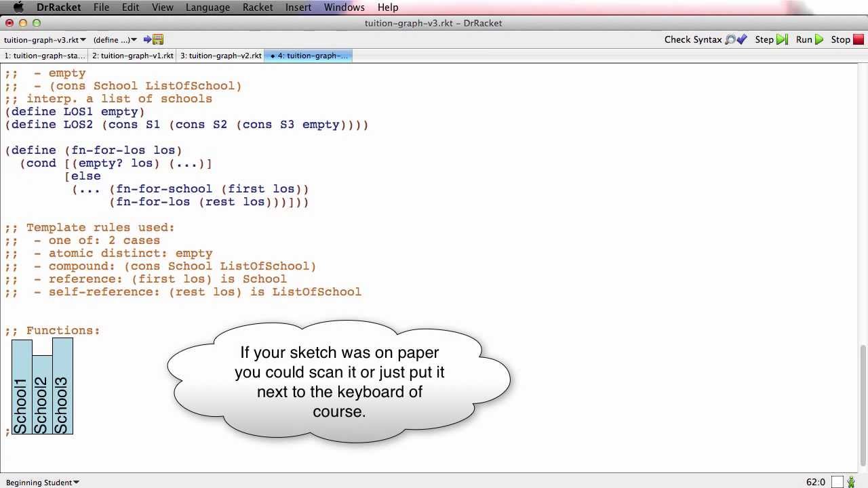
Task: Click the comment ";; interp. a list of schools"
Action: [108, 99]
